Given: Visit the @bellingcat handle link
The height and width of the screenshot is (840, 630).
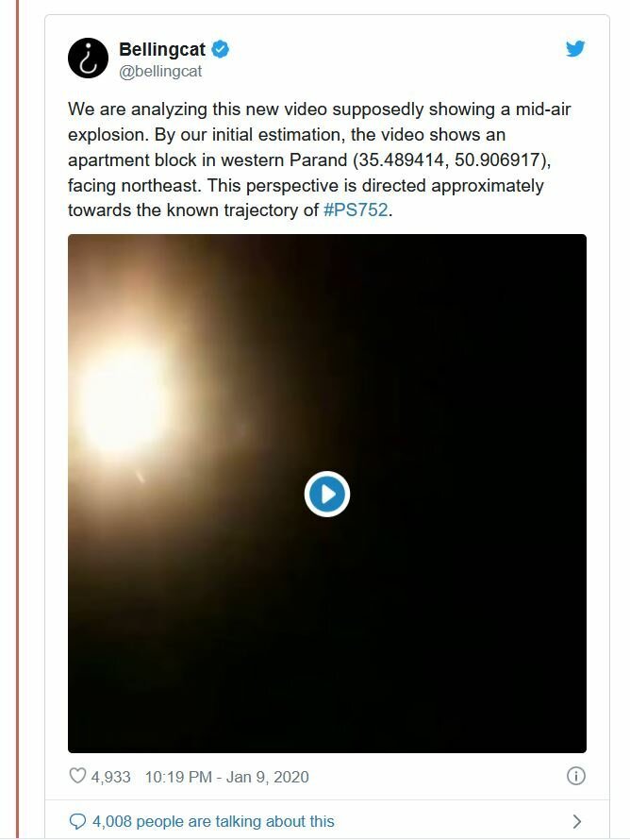Looking at the screenshot, I should tap(160, 71).
